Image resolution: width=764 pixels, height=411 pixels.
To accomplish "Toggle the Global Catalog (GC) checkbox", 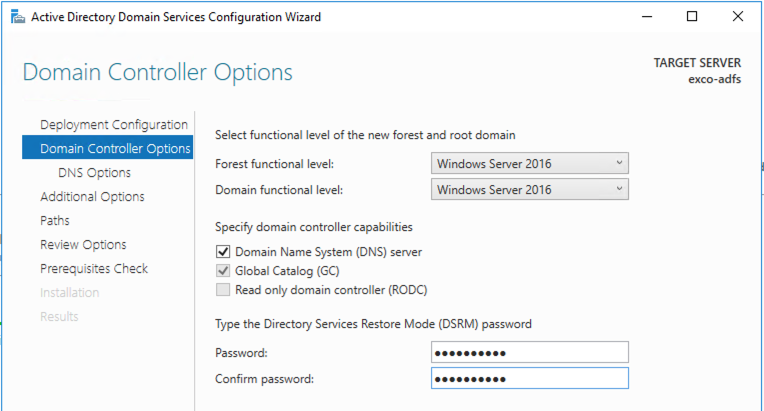I will click(223, 271).
